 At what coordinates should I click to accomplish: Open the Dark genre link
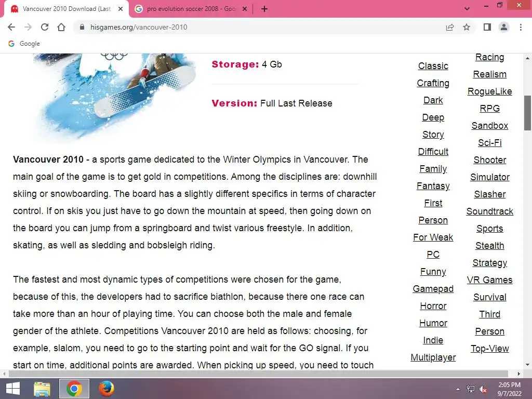(x=433, y=100)
